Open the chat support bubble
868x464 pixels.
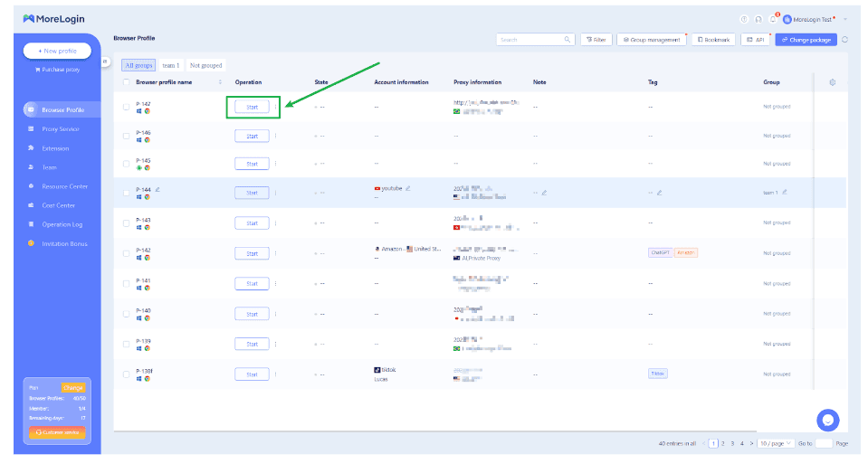[827, 420]
